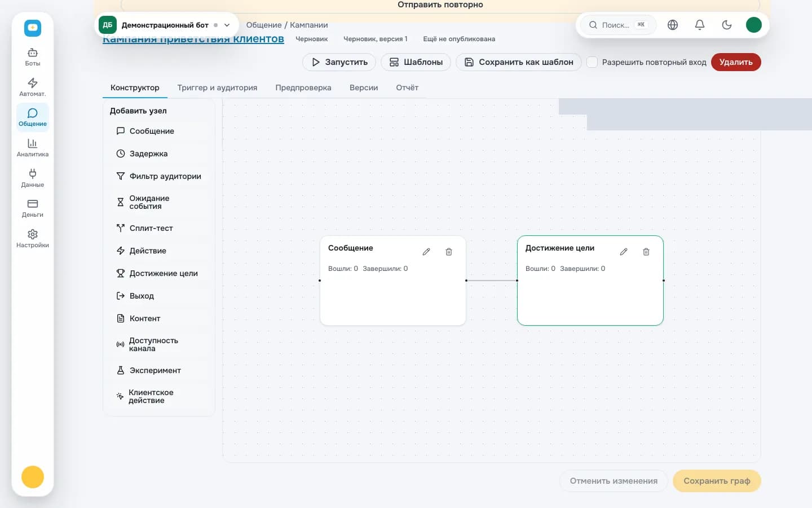This screenshot has width=812, height=508.
Task: Edit the Достижение цели node with pencil
Action: click(x=624, y=252)
